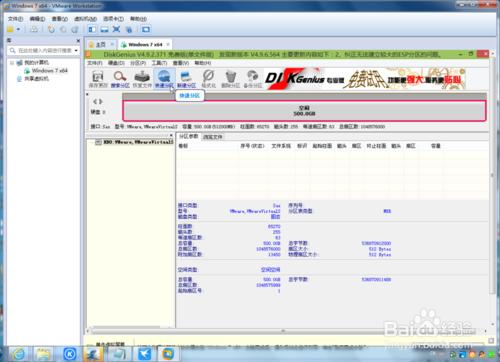Open VMware View menu (查看)

click(x=60, y=19)
